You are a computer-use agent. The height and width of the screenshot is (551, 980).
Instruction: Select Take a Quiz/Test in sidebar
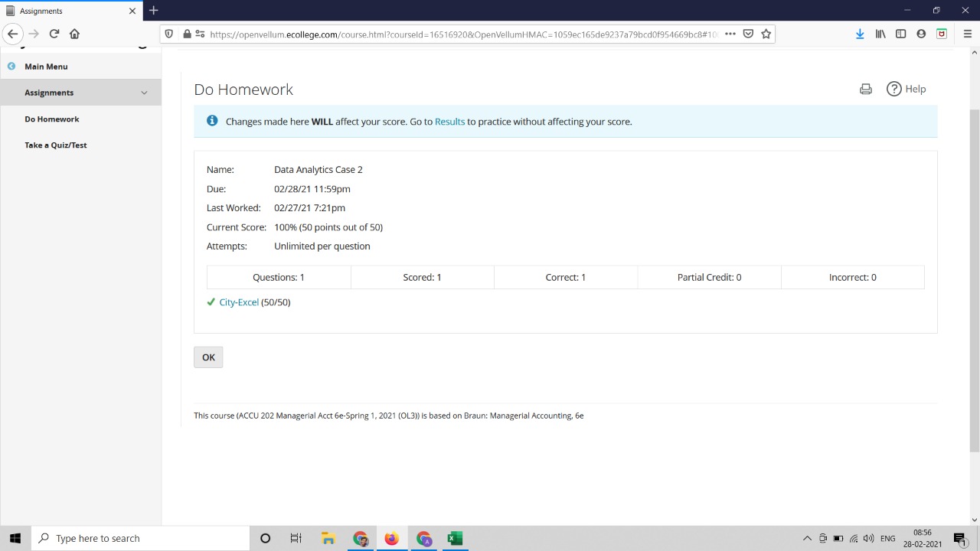(x=55, y=145)
